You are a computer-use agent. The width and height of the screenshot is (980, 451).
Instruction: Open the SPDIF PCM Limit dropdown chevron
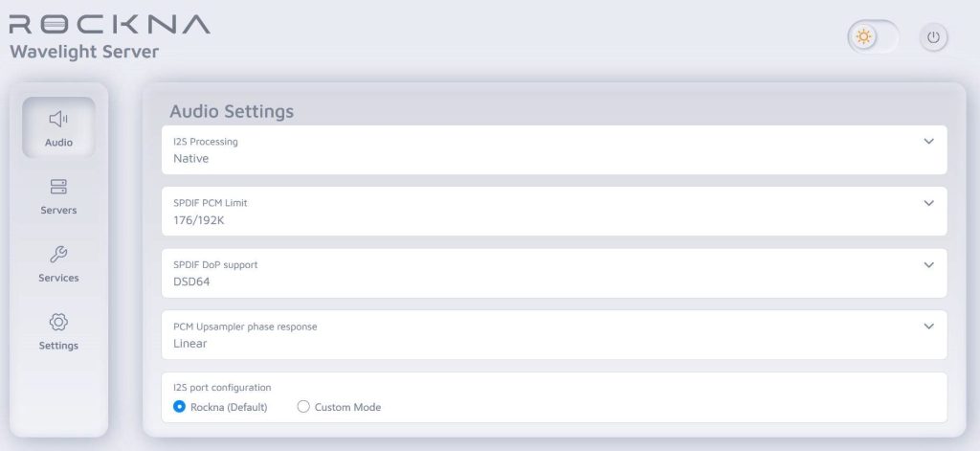pyautogui.click(x=928, y=203)
